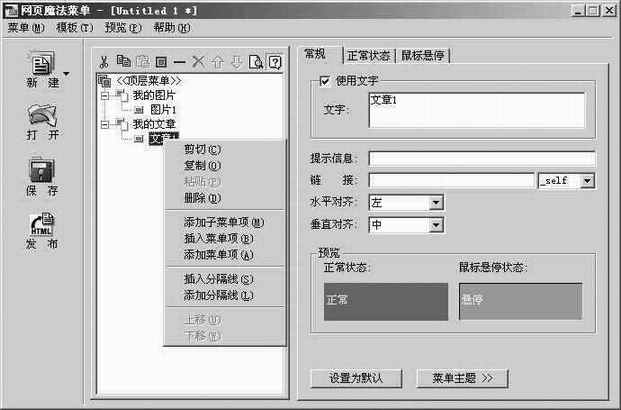The image size is (621, 410).
Task: Switch to the 正常状态 tab
Action: 369,56
